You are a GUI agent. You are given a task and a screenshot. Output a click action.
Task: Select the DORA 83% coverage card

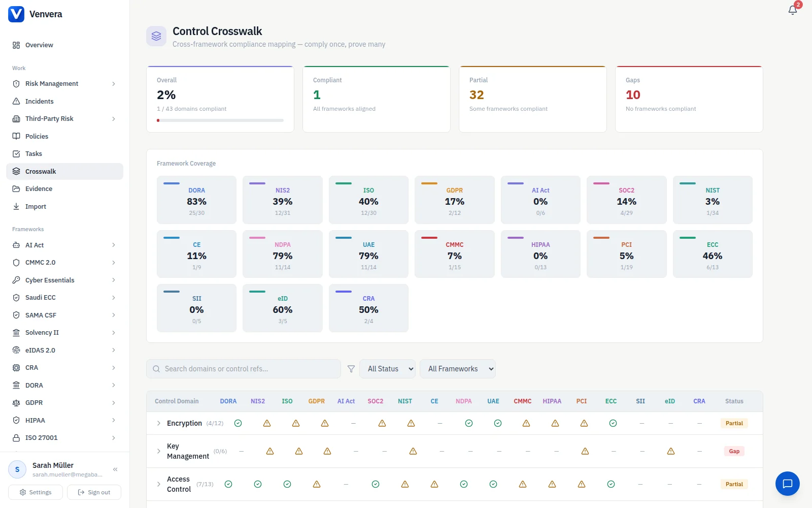[196, 200]
